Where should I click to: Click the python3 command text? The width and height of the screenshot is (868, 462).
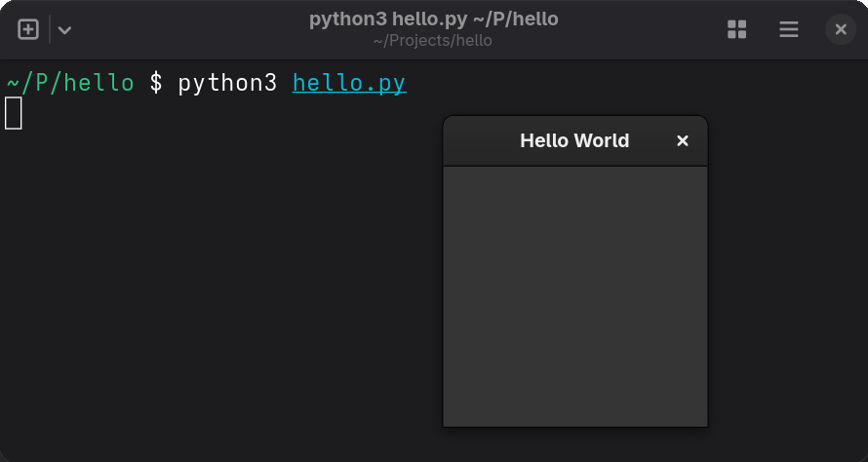[227, 83]
